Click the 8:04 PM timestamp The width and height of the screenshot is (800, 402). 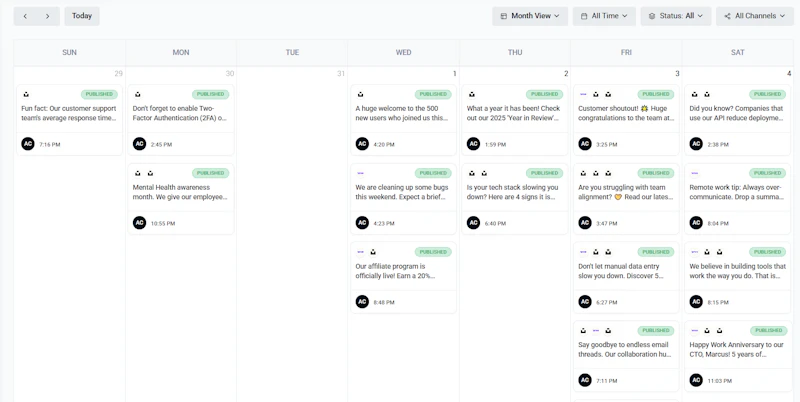click(x=718, y=223)
